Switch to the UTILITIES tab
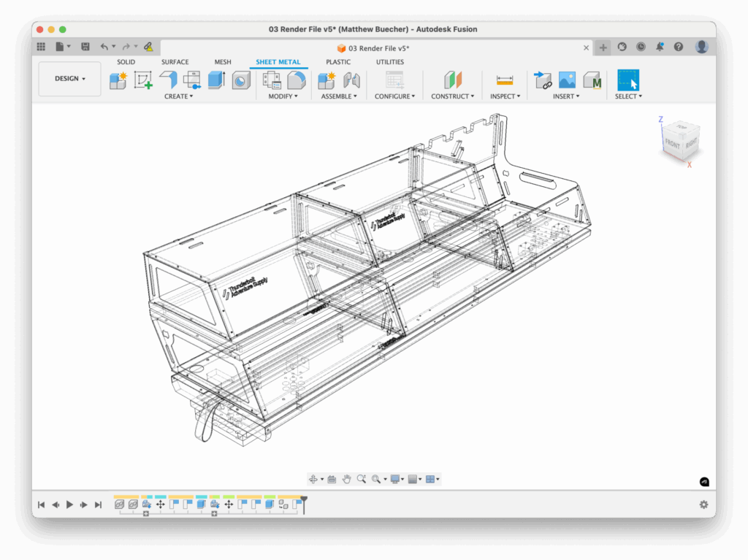 (x=390, y=62)
